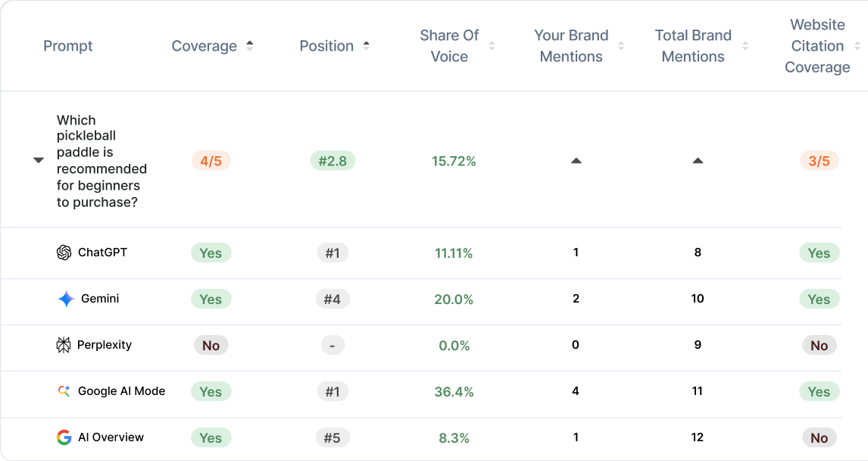Click the Gemini sparkle icon

[x=66, y=299]
